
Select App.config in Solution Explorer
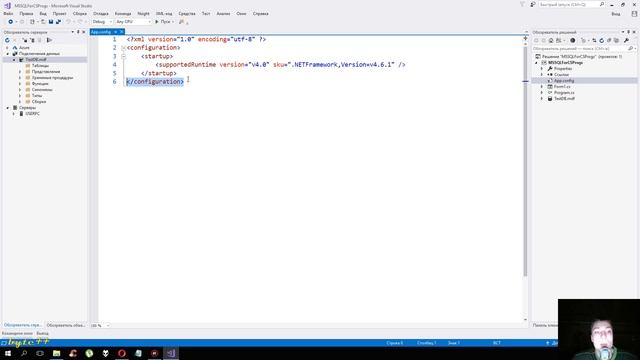pos(564,81)
